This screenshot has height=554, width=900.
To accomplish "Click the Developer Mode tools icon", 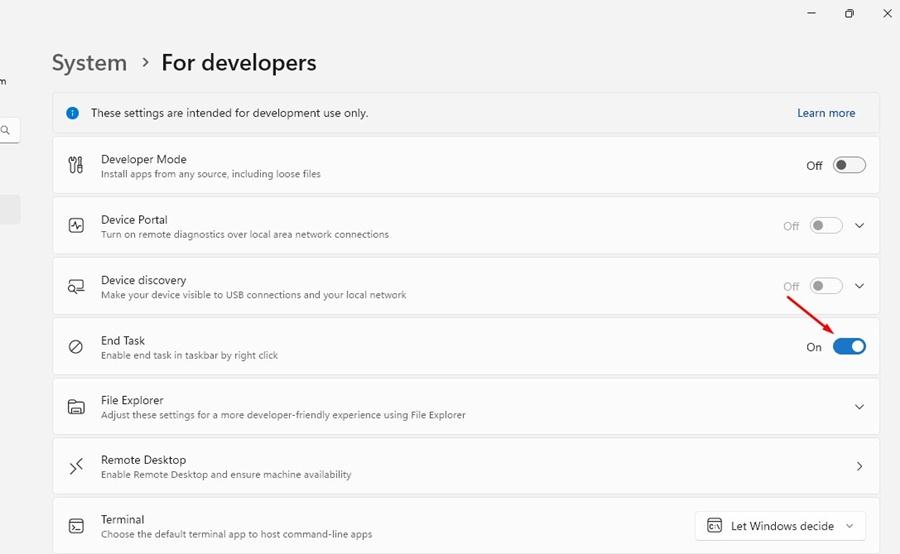I will tap(76, 165).
